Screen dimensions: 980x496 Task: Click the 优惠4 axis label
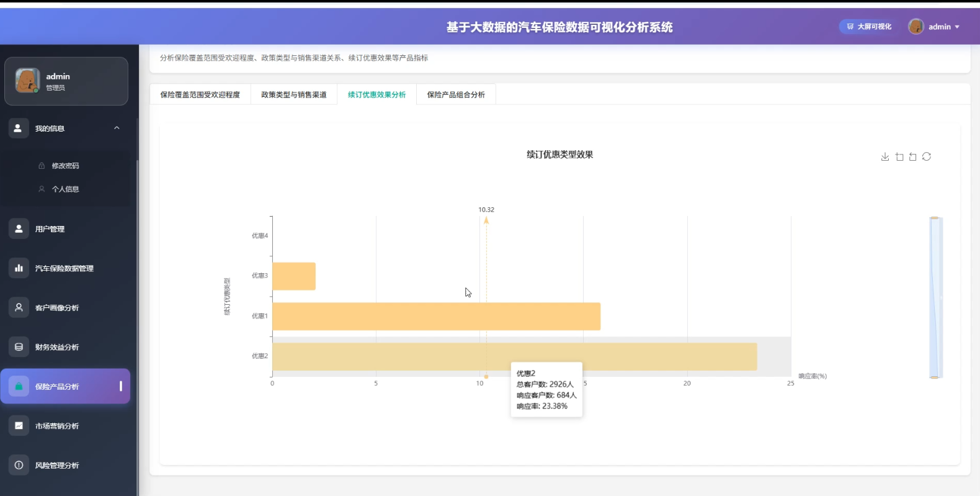[259, 235]
